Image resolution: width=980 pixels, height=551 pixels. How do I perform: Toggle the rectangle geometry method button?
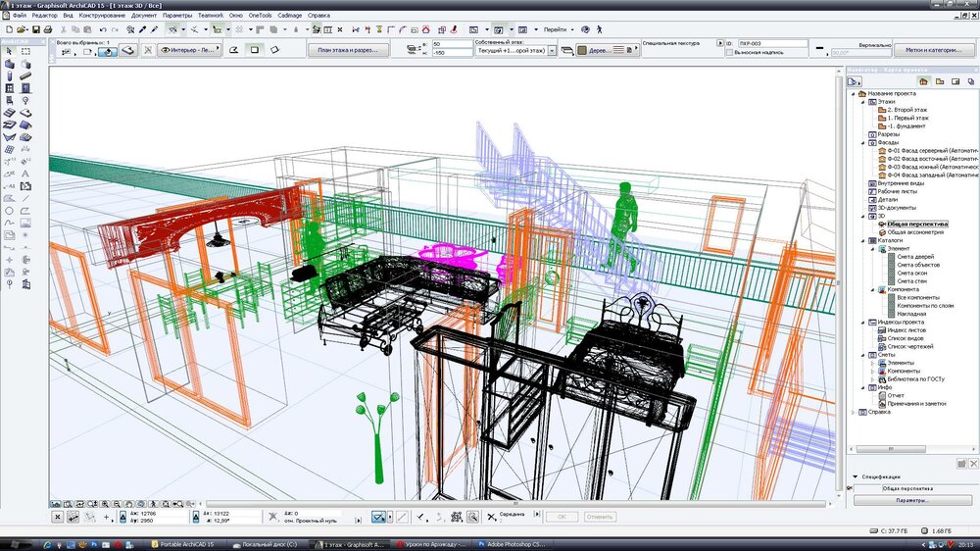tap(255, 49)
